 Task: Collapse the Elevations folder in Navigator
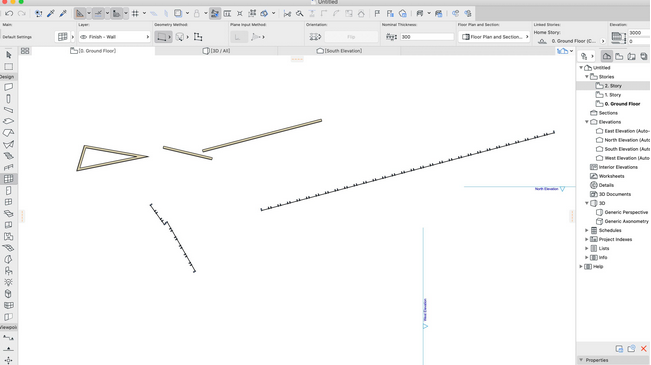pyautogui.click(x=587, y=122)
